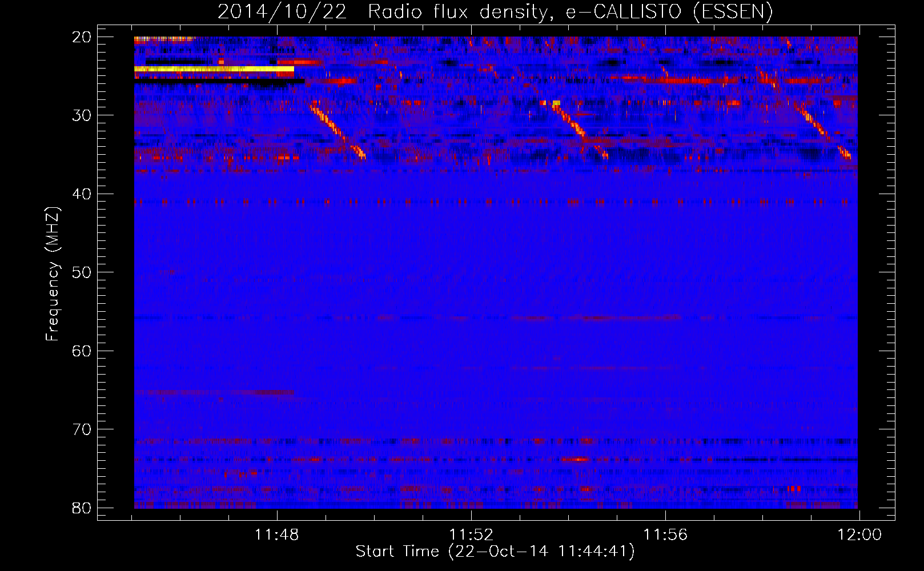
Task: Click the 60 MHz frequency tick label
Action: pyautogui.click(x=82, y=351)
